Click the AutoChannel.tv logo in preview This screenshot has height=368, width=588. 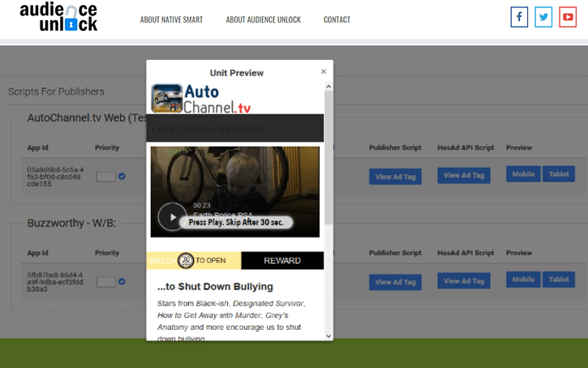[201, 99]
